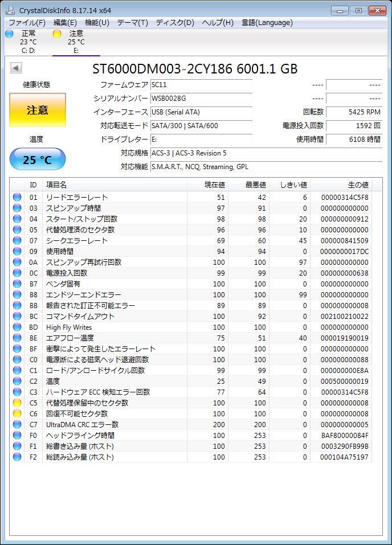Viewport: 392px width, 545px height.
Task: Click the status icon for ID BC コマンドタイムアウト
Action: 17,316
